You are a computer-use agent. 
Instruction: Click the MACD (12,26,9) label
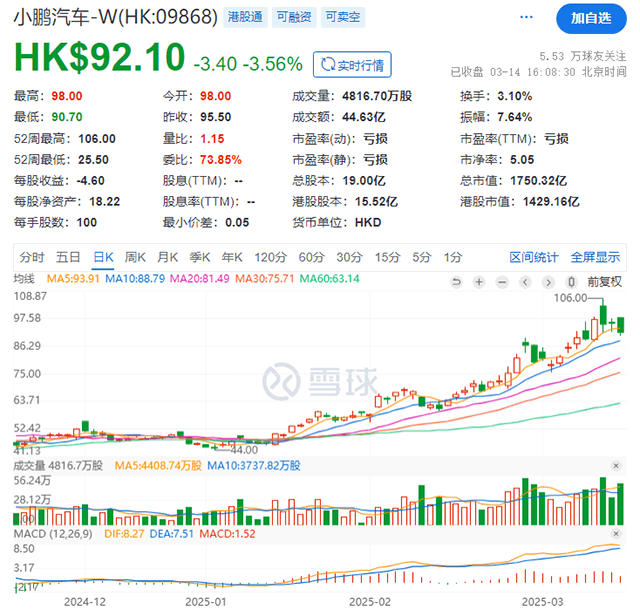53,534
